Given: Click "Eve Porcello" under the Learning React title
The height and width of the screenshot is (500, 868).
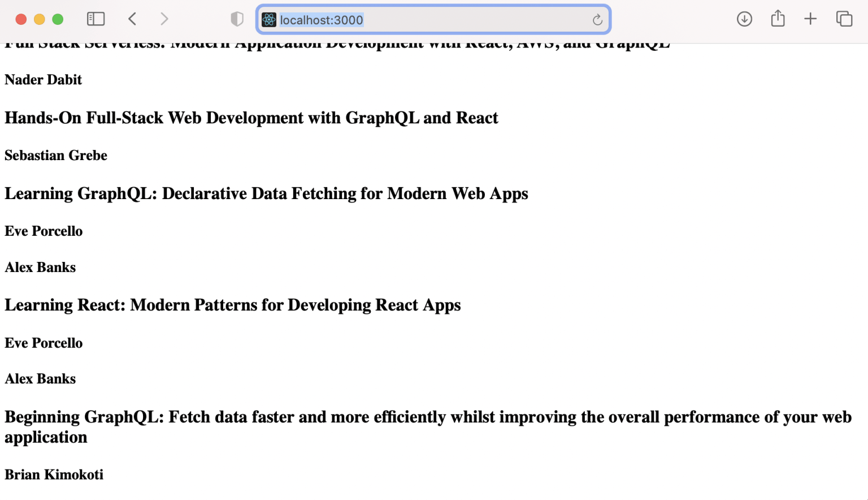Looking at the screenshot, I should [44, 343].
